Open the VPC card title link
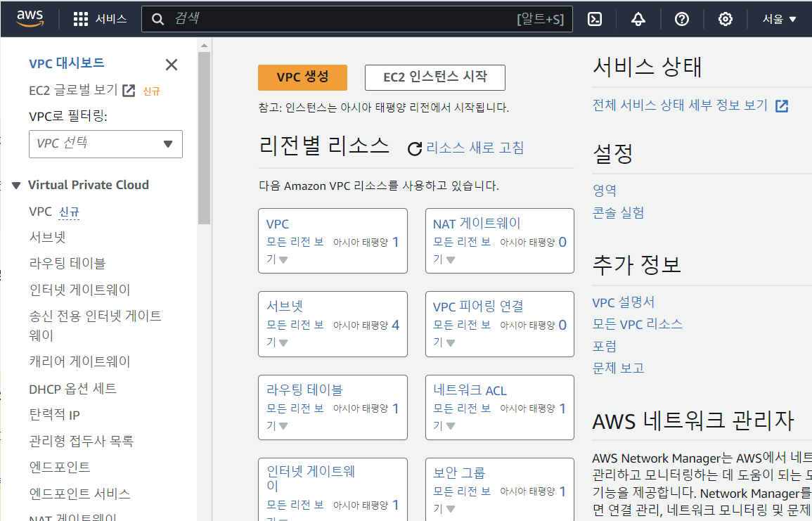 click(278, 224)
